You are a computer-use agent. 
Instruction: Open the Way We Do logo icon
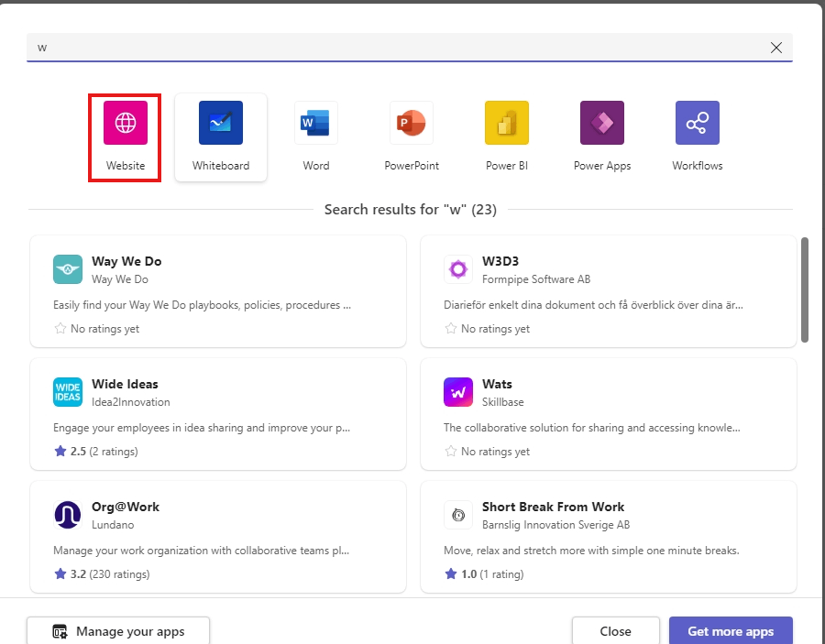click(x=68, y=269)
